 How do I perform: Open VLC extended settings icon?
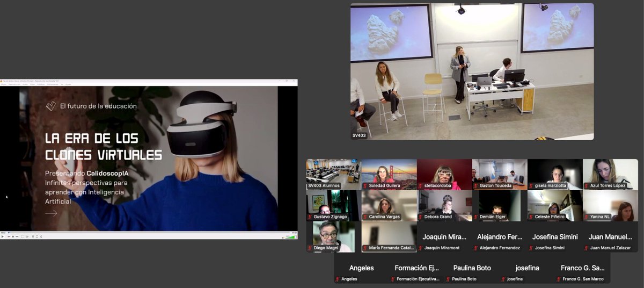click(x=27, y=236)
